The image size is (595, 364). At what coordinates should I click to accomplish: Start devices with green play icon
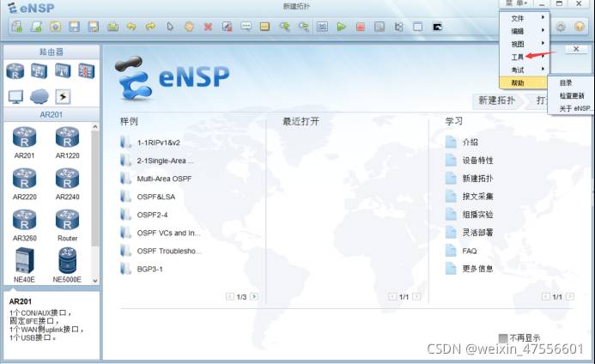[342, 27]
